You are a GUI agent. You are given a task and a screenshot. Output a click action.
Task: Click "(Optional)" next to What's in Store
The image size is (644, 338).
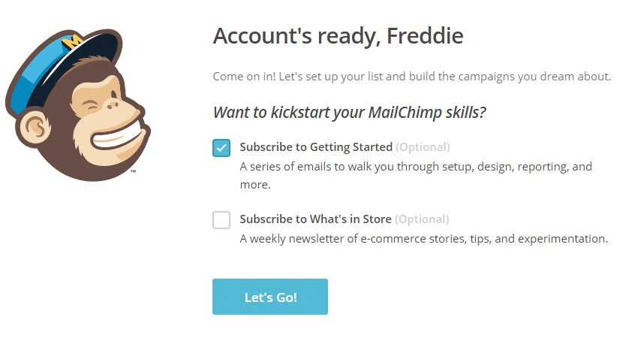tap(422, 219)
